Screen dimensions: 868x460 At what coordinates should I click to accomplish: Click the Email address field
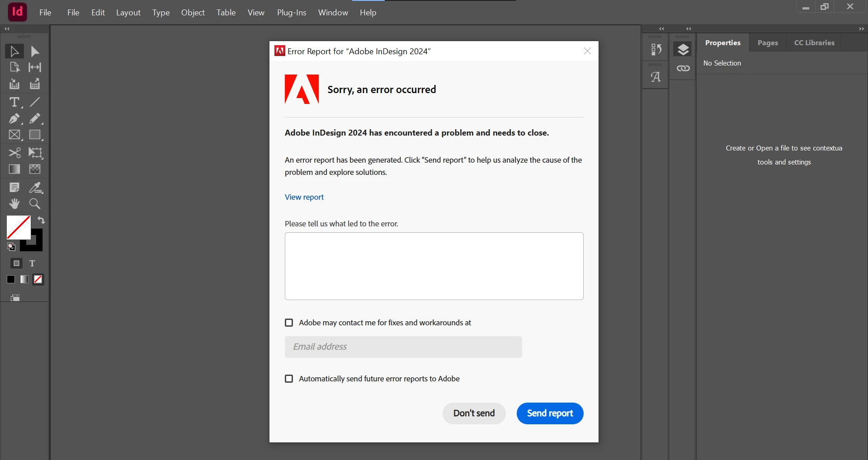403,347
